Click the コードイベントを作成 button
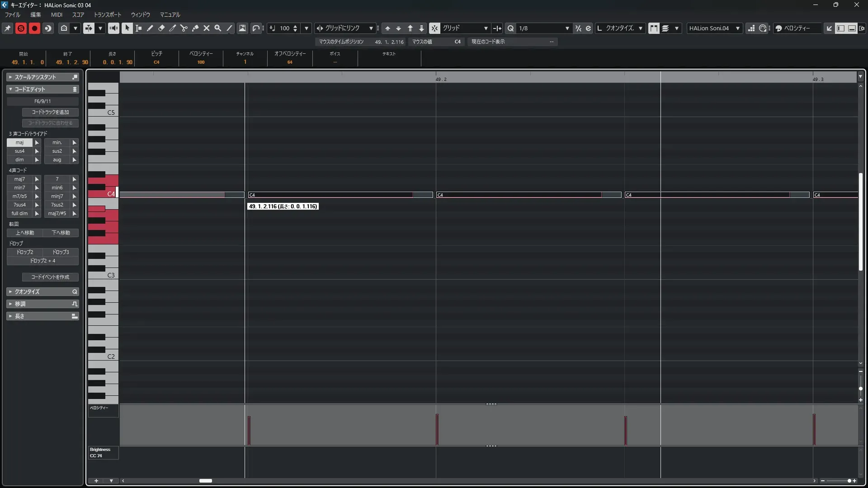Viewport: 868px width, 488px height. click(50, 277)
